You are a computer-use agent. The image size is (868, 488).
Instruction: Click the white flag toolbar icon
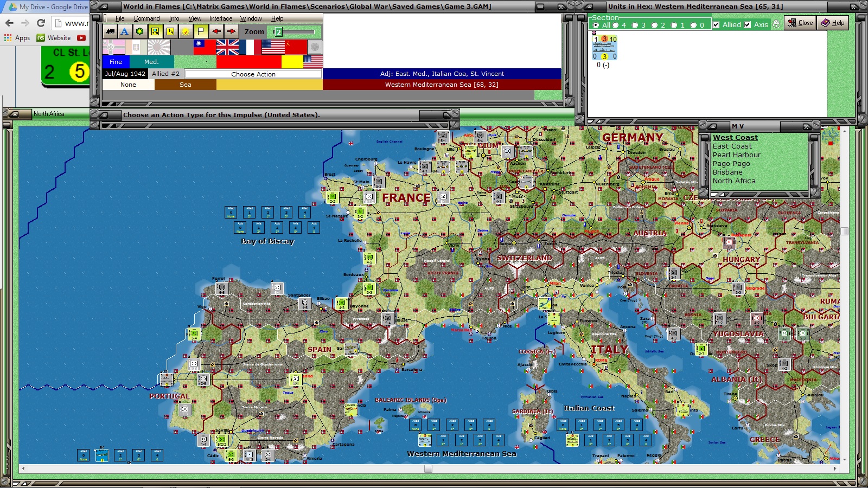[x=201, y=31]
